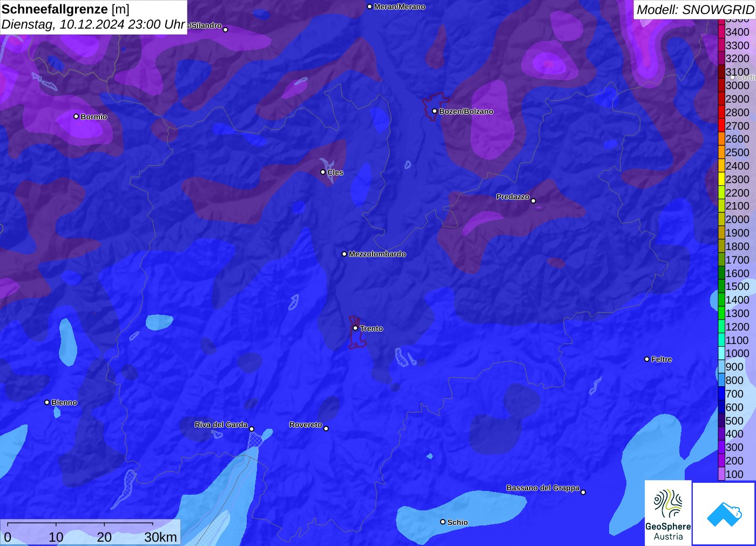Click the Feltre town marker
Screen dimensions: 756x546
click(x=647, y=359)
